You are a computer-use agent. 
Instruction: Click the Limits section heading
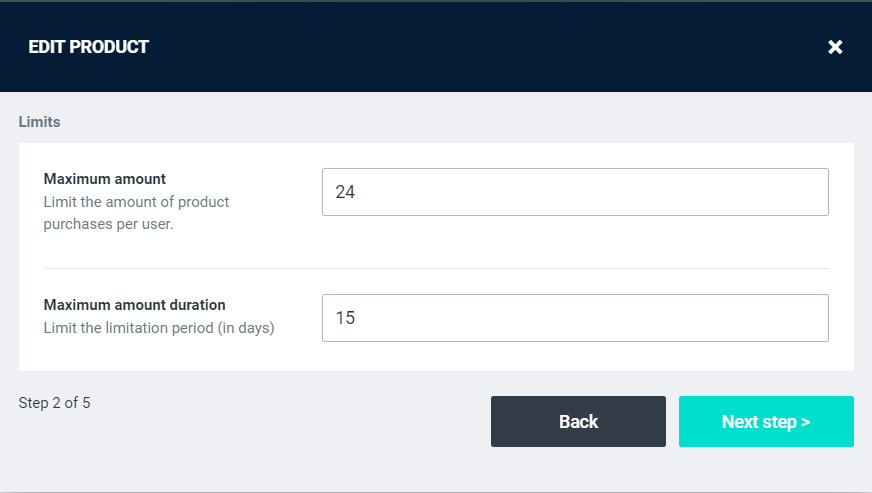pos(40,122)
